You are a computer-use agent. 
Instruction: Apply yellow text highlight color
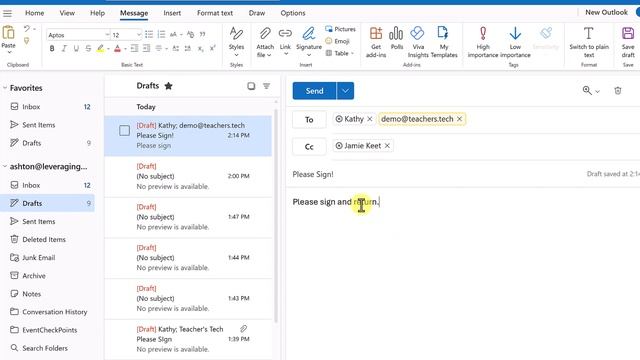[100, 49]
